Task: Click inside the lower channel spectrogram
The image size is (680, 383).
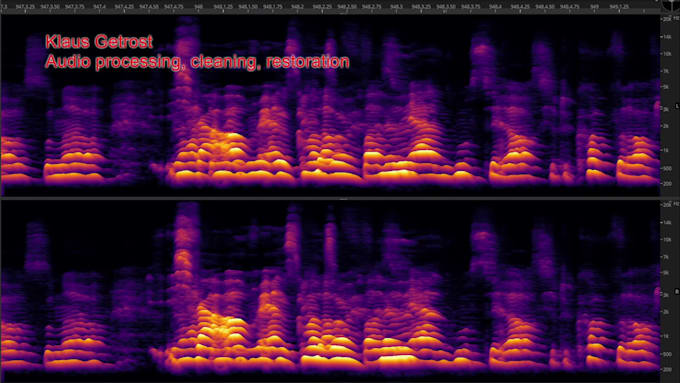Action: pyautogui.click(x=330, y=291)
